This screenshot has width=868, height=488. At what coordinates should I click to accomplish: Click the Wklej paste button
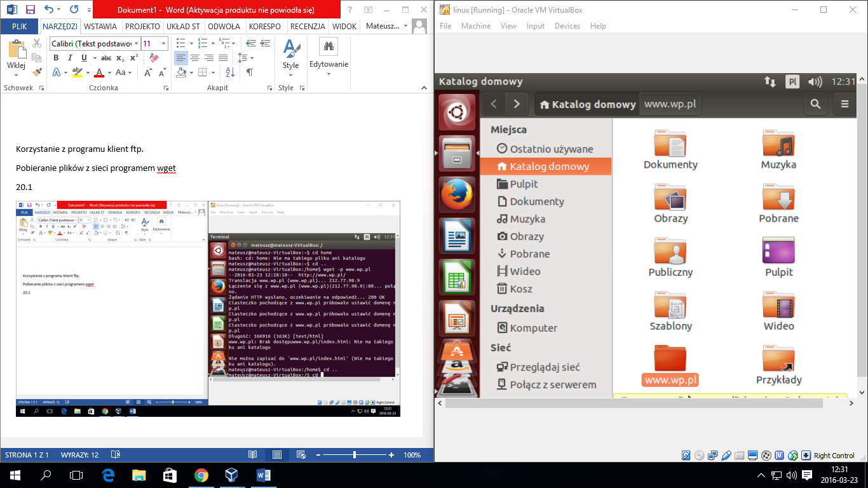tap(16, 56)
